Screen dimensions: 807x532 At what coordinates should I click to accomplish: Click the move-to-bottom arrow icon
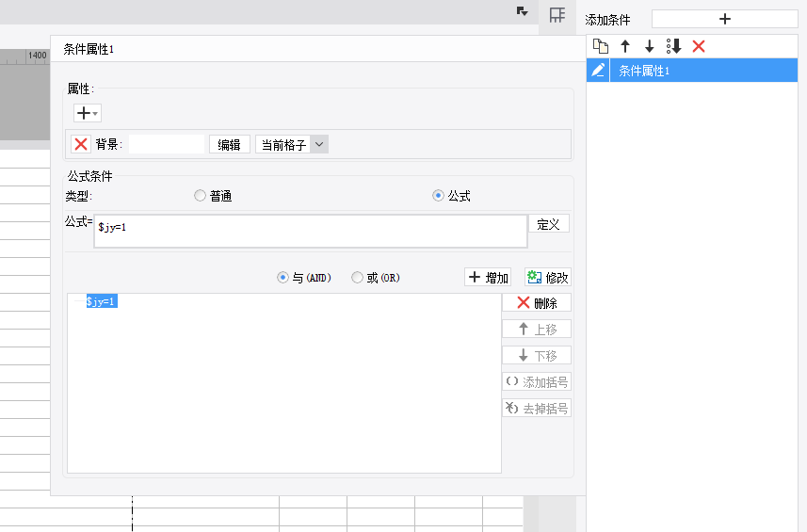[673, 46]
